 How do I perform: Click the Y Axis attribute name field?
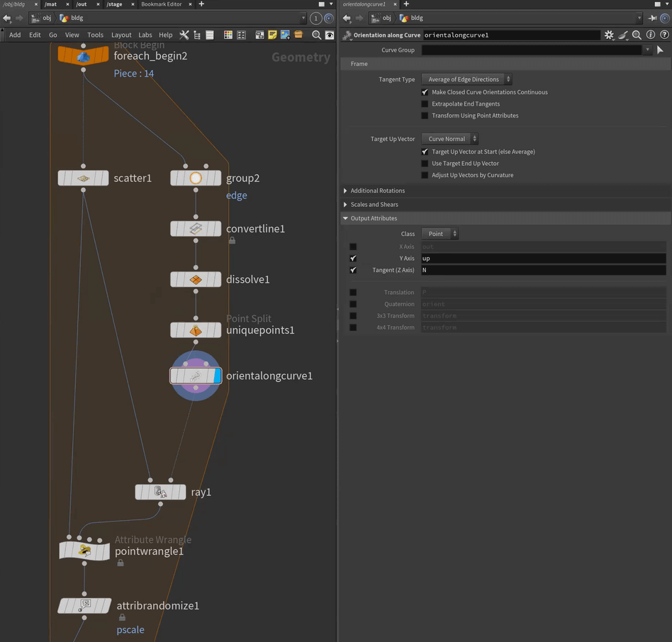click(543, 259)
